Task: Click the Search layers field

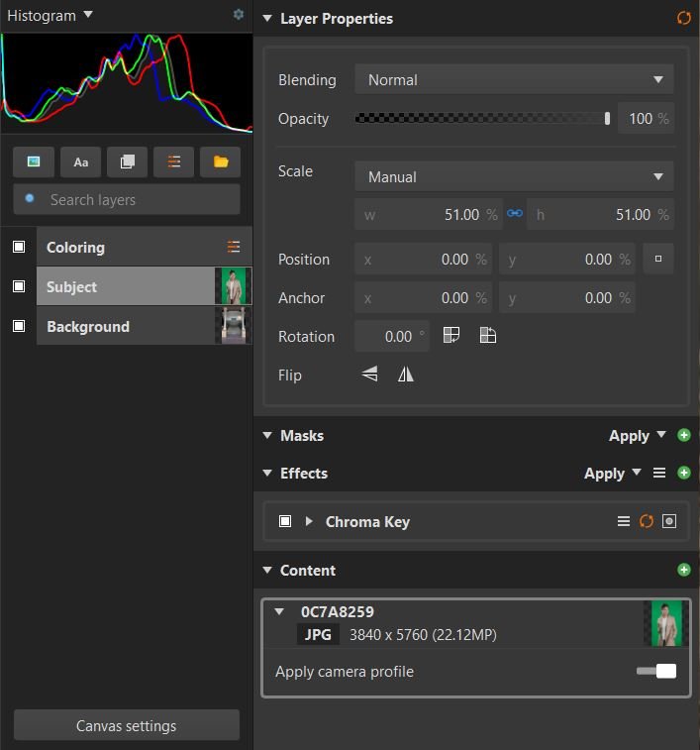Action: pyautogui.click(x=127, y=199)
